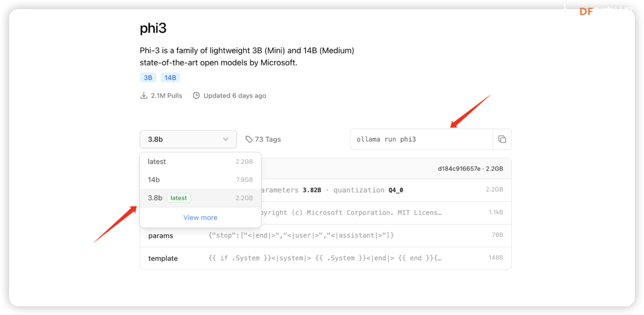Click the 2.1M Pulls download count

point(161,95)
